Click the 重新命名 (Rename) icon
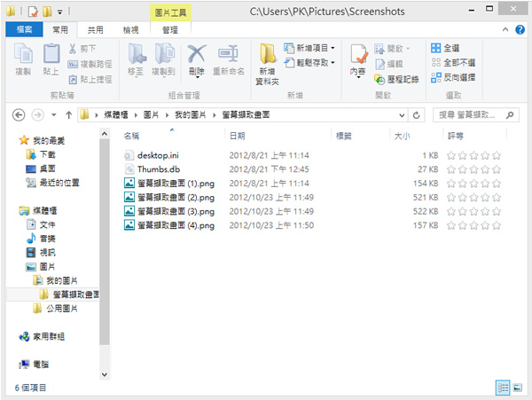 tap(228, 53)
